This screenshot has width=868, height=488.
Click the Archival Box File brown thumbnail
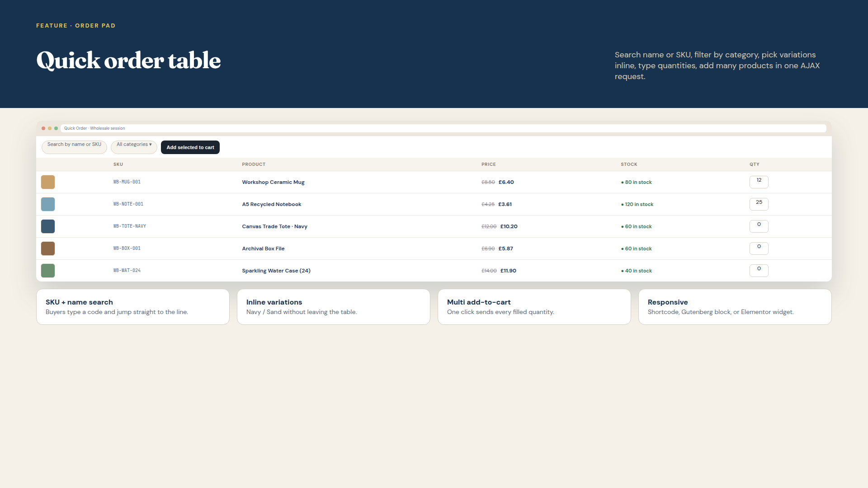[x=48, y=249]
